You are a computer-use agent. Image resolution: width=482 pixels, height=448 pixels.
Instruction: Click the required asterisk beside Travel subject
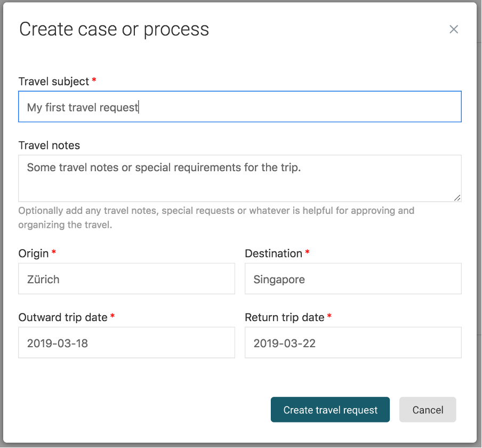pos(94,82)
